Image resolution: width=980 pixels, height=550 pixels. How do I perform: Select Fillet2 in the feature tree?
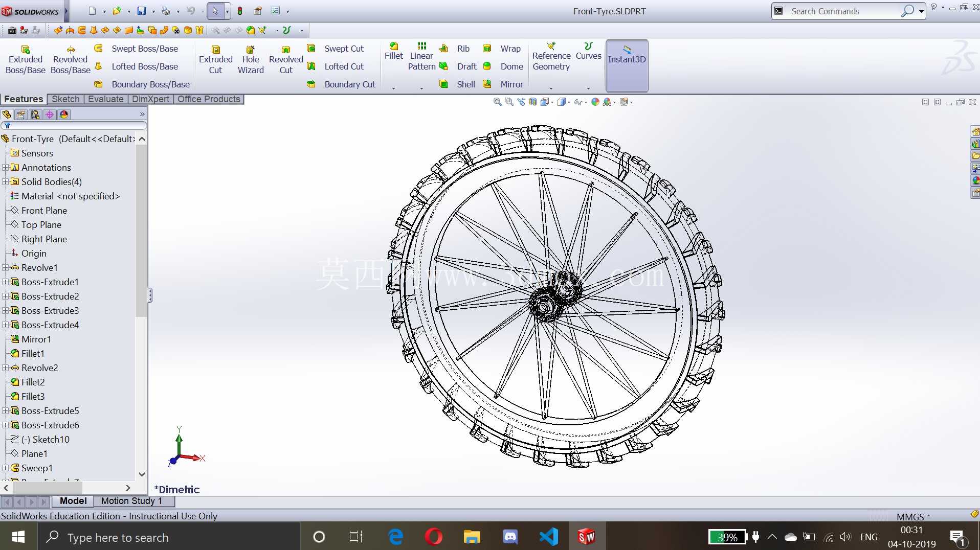click(x=33, y=382)
